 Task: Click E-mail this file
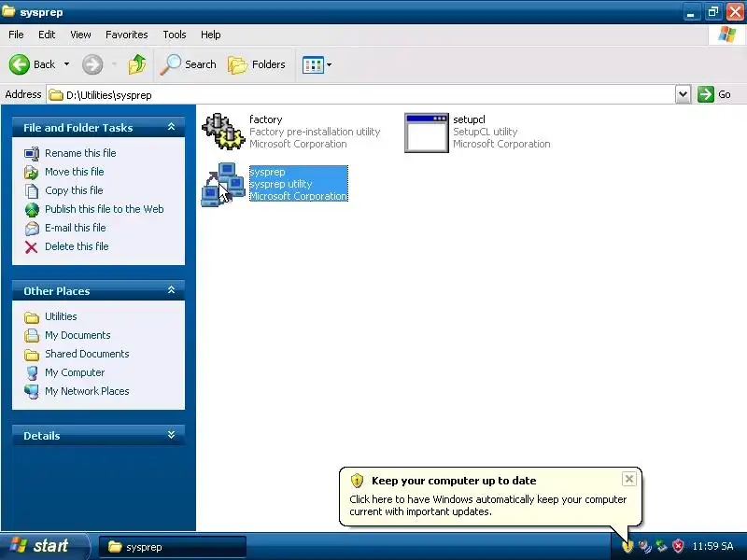(76, 228)
